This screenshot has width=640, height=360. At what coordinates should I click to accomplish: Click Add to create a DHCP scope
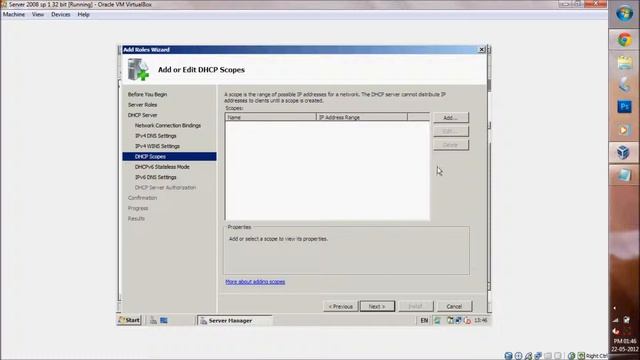pyautogui.click(x=451, y=118)
